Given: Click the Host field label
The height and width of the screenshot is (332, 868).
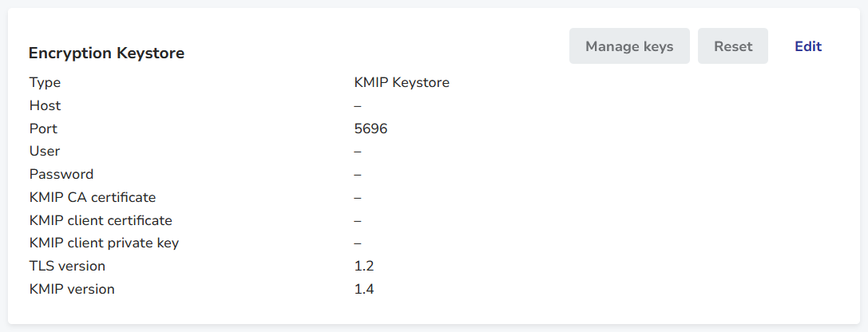Looking at the screenshot, I should point(45,105).
